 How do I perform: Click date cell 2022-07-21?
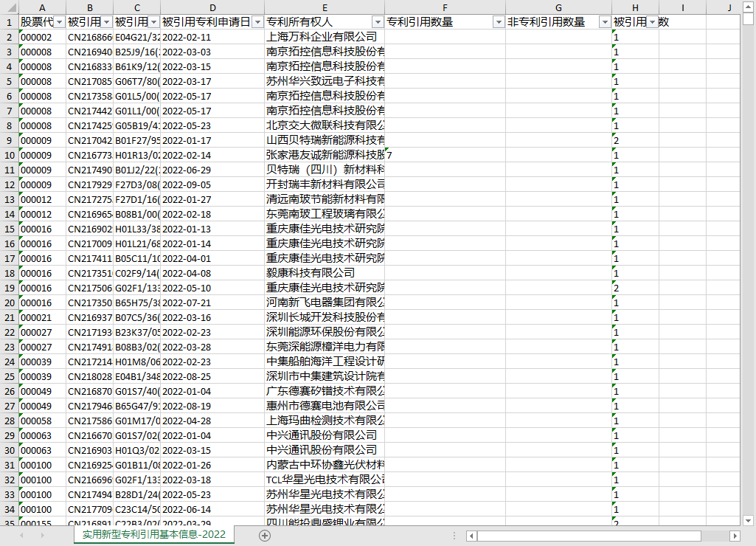point(212,303)
